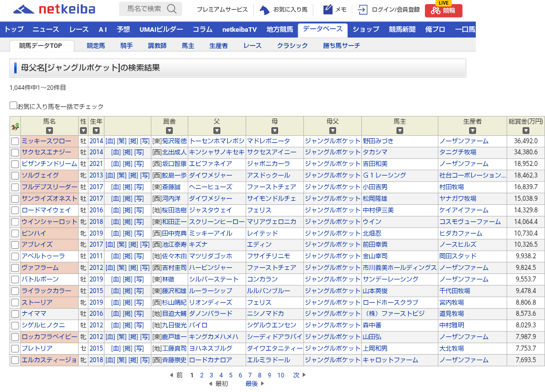Switch to 勝ち馬サーチ sub-tab
Screen dimensions: 545x392
pos(341,45)
